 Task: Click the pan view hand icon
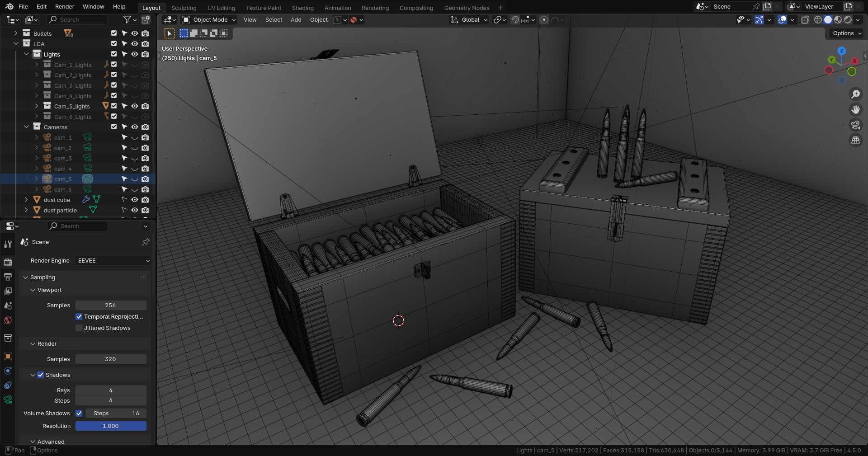[x=856, y=109]
